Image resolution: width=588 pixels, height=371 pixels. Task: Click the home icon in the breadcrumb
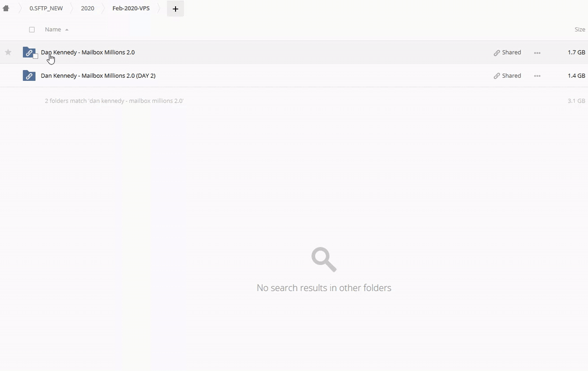[x=6, y=8]
